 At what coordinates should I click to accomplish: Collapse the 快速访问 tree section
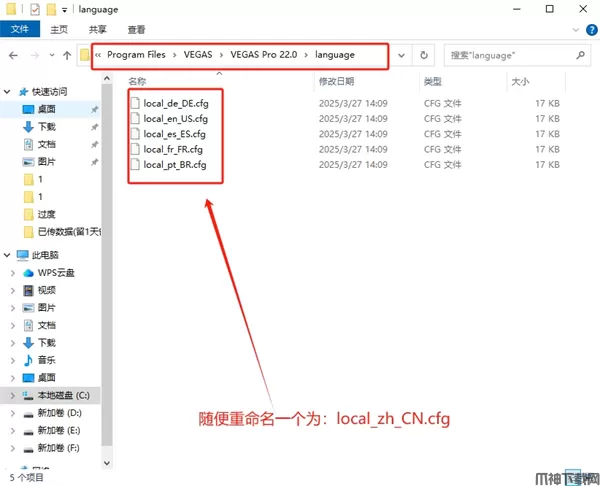click(7, 92)
